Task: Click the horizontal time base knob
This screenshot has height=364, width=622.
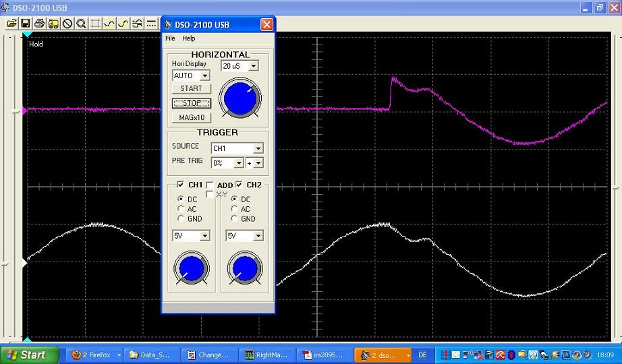Action: click(240, 98)
